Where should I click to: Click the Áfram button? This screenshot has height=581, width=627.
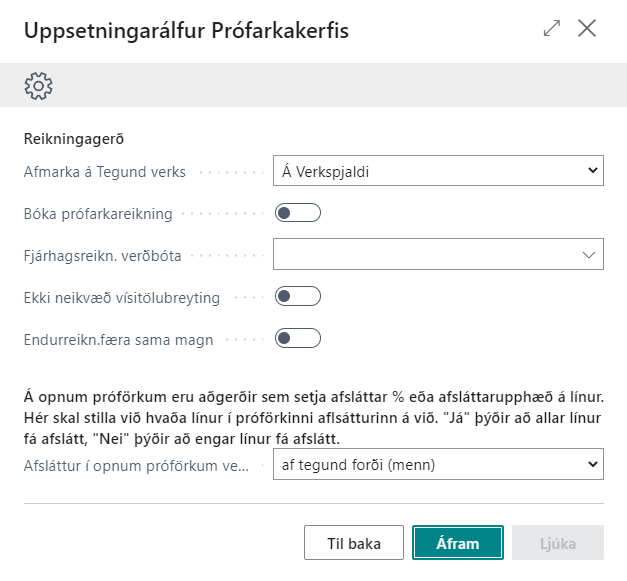pos(458,544)
